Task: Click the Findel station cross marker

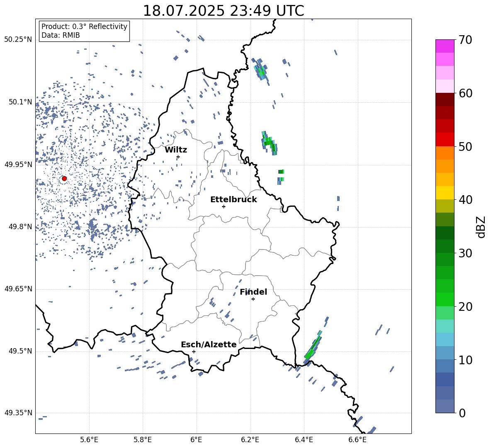Action: tap(253, 299)
